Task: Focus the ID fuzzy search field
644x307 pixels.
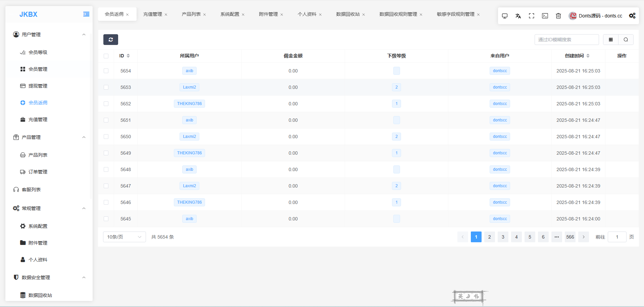Action: [x=566, y=40]
